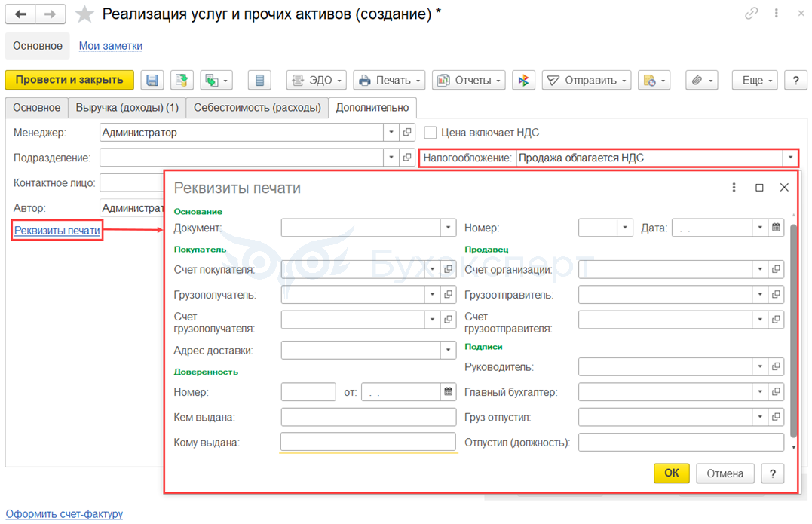812x524 pixels.
Task: Cancel the Реквизиты печати dialog
Action: pyautogui.click(x=725, y=473)
